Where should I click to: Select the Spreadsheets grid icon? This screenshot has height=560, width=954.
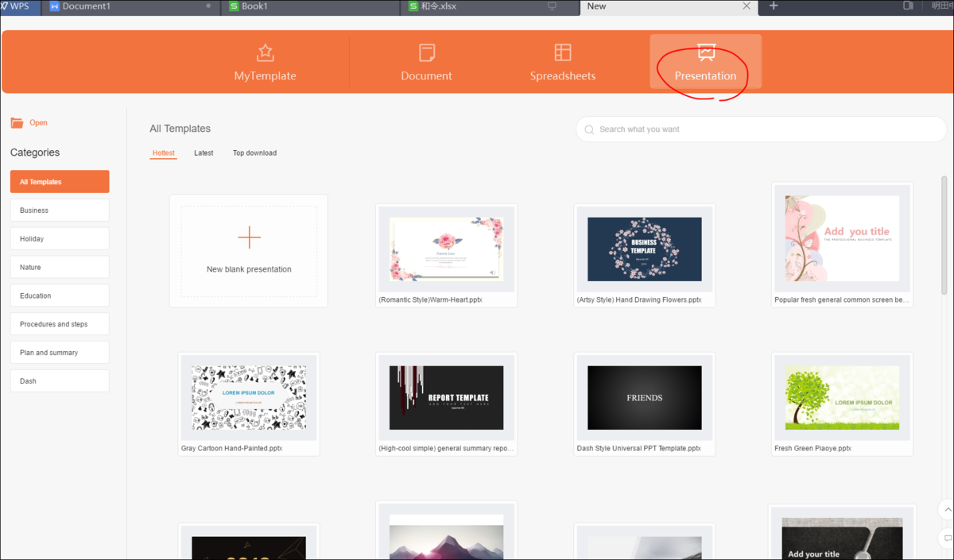click(563, 52)
